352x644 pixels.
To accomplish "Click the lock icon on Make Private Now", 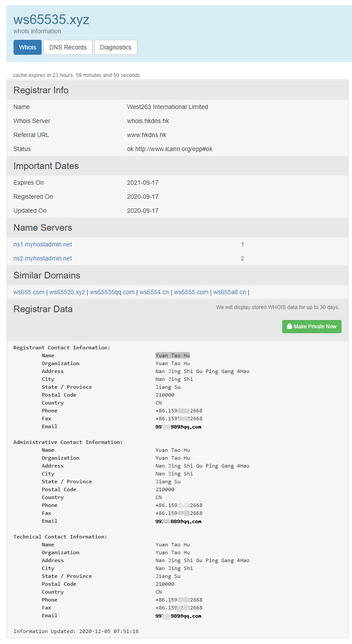I will click(289, 327).
